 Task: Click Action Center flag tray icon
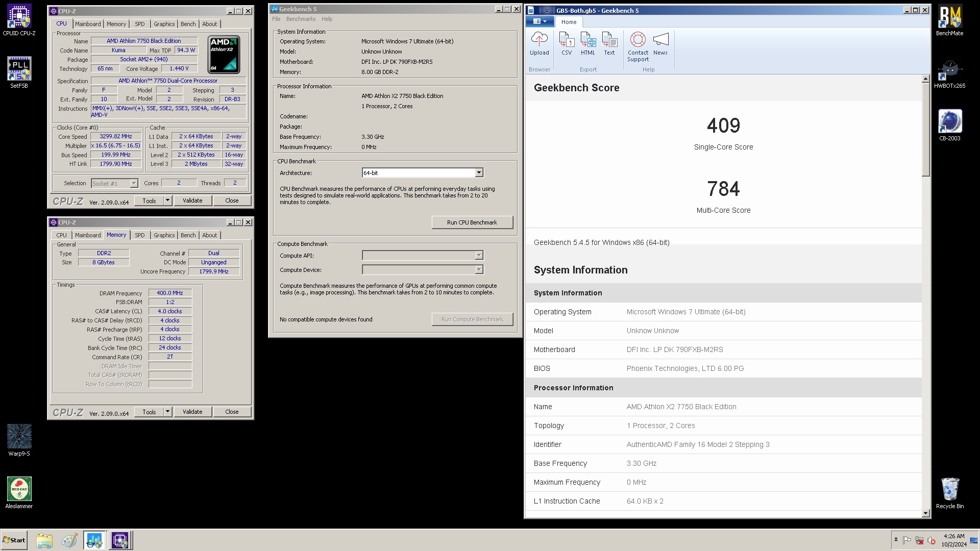[907, 540]
